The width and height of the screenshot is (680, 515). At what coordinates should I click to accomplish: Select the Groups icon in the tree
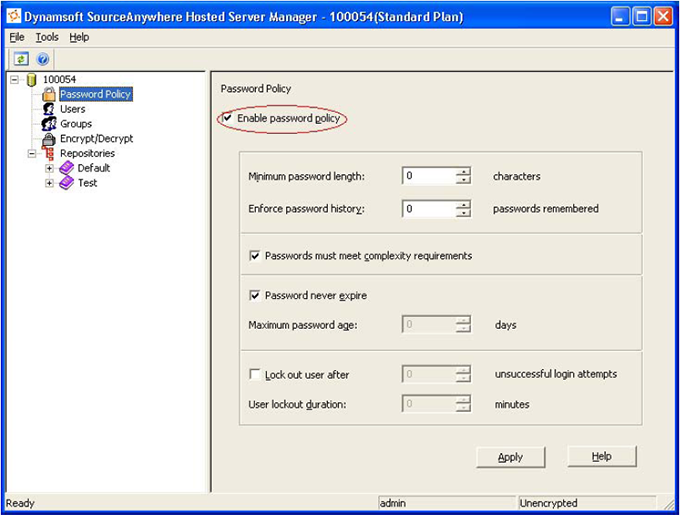(48, 124)
